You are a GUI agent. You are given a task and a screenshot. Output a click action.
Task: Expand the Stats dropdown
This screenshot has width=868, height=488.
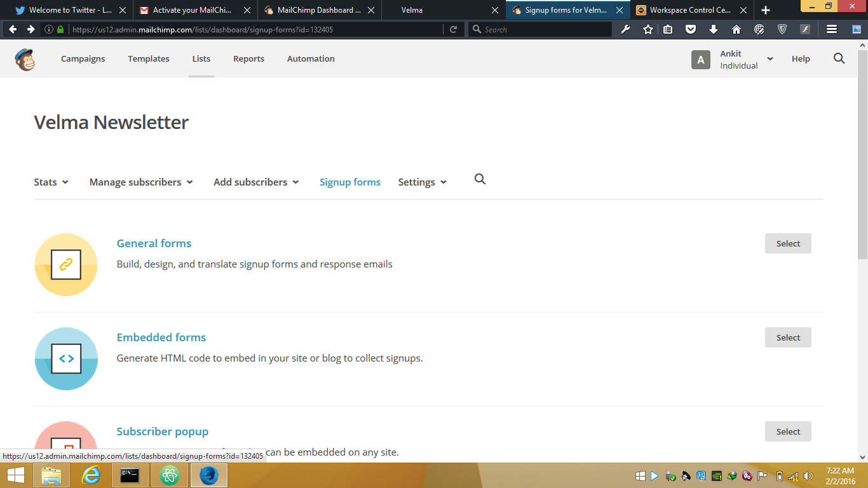point(51,182)
